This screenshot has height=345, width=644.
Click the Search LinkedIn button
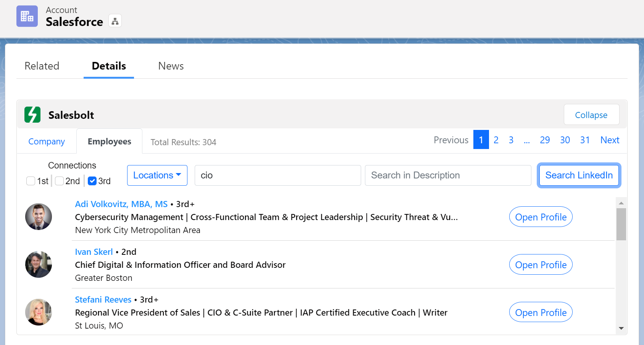click(579, 175)
